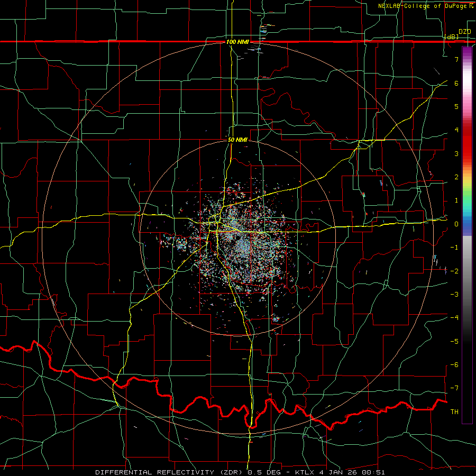Select the "DZD" legend title
Screen dimensions: 476x476
pyautogui.click(x=464, y=32)
